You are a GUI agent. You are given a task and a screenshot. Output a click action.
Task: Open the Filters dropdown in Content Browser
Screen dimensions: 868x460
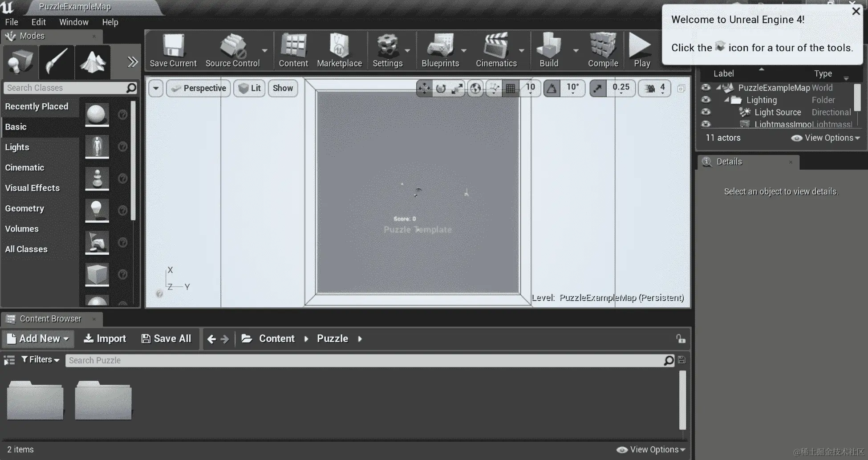(x=40, y=360)
